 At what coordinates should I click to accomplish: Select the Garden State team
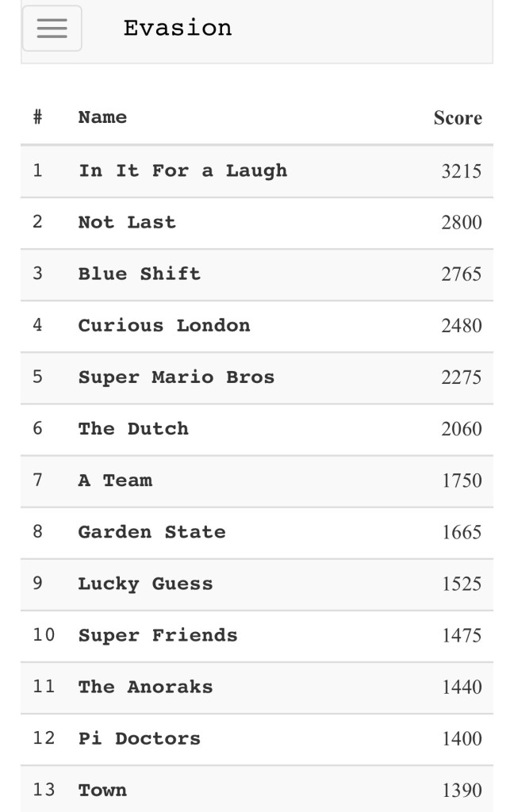152,532
